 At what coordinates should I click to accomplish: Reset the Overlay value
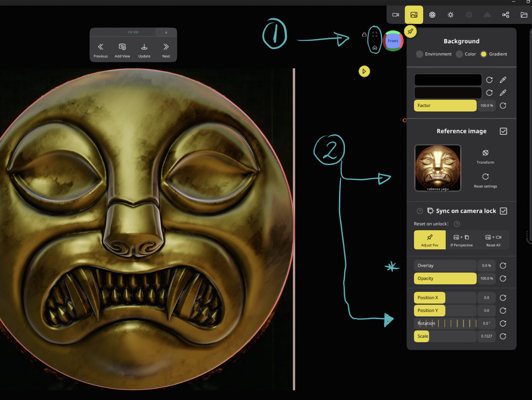pos(503,266)
